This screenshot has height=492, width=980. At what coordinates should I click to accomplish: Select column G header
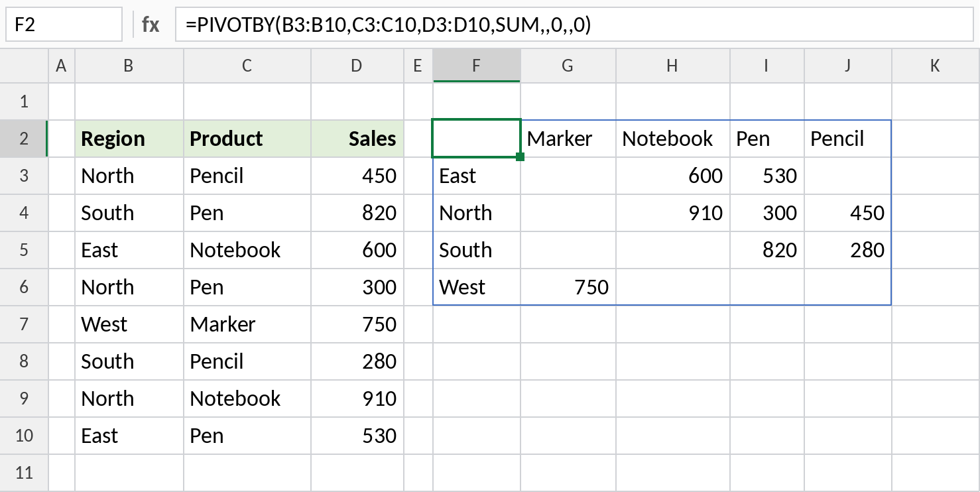coord(568,66)
